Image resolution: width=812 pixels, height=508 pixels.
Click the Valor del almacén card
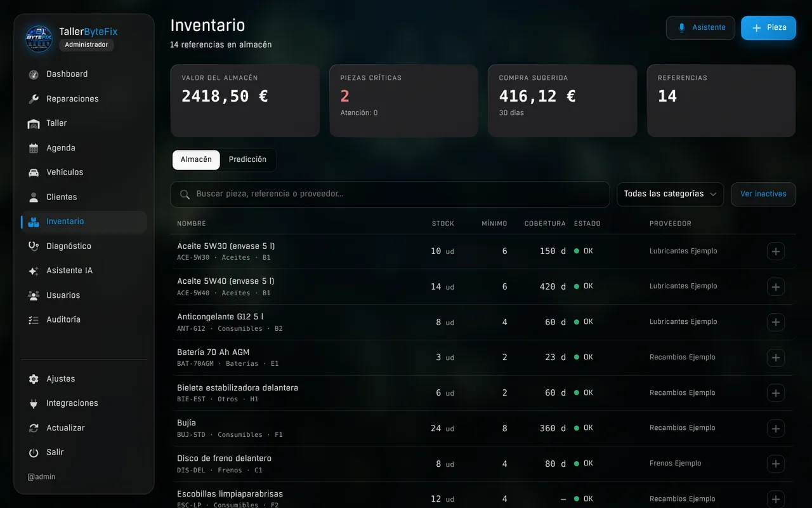pyautogui.click(x=245, y=101)
